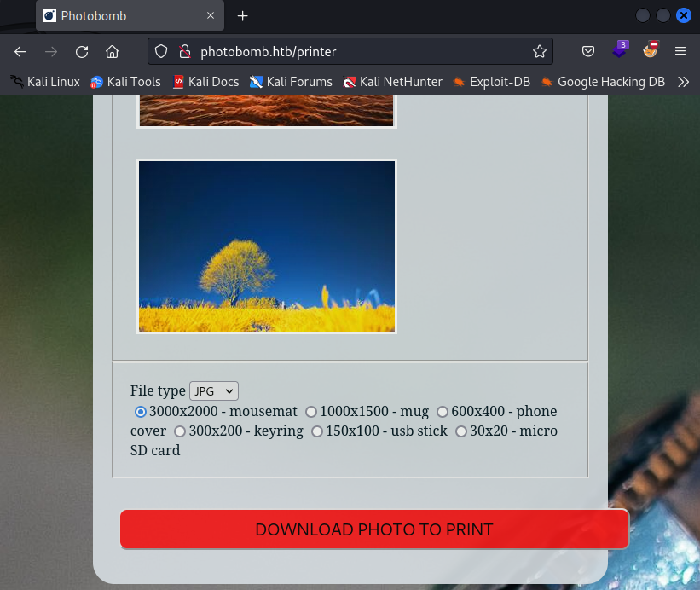Select the 300x200 keyring radio button
The image size is (700, 590).
(x=180, y=431)
